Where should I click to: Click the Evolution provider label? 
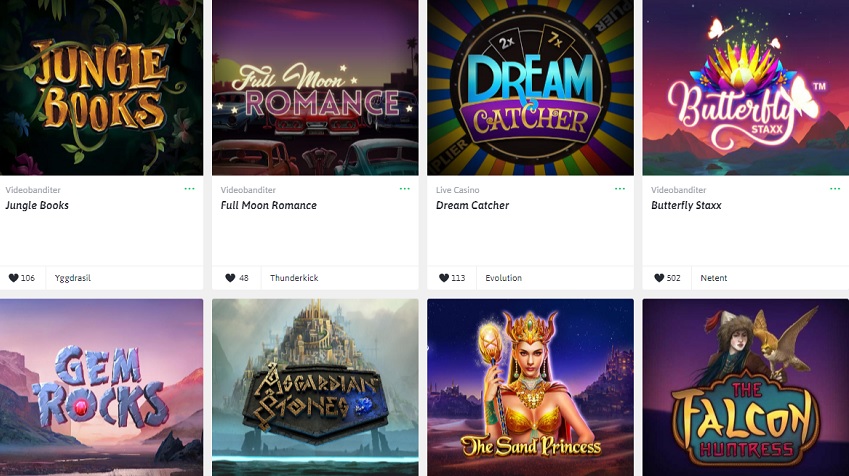click(504, 278)
